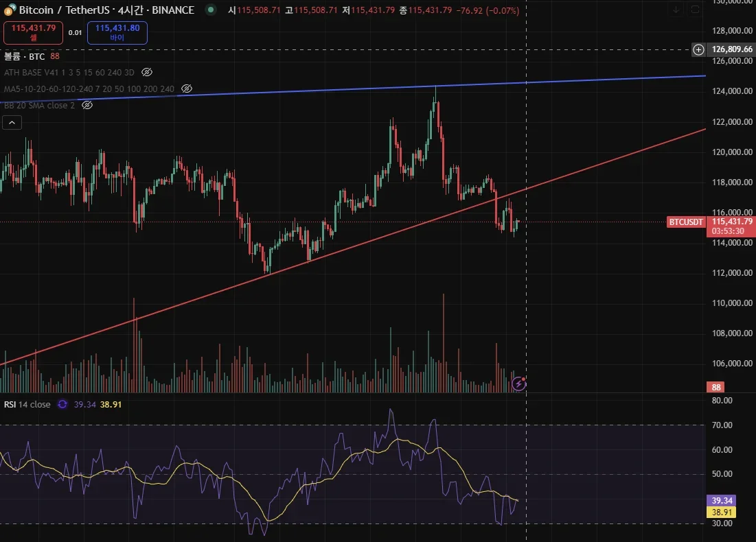Select the RSI 14 close legend label
The image size is (756, 542).
pyautogui.click(x=27, y=404)
